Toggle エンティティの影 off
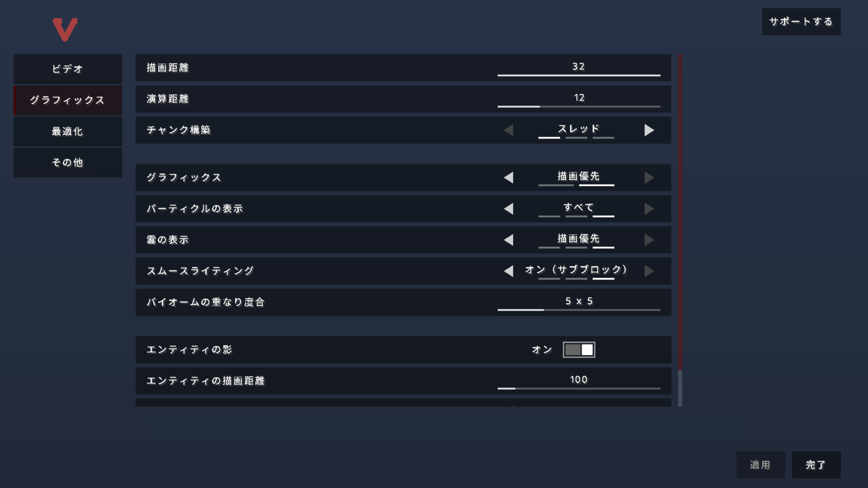The height and width of the screenshot is (488, 868). pos(579,349)
